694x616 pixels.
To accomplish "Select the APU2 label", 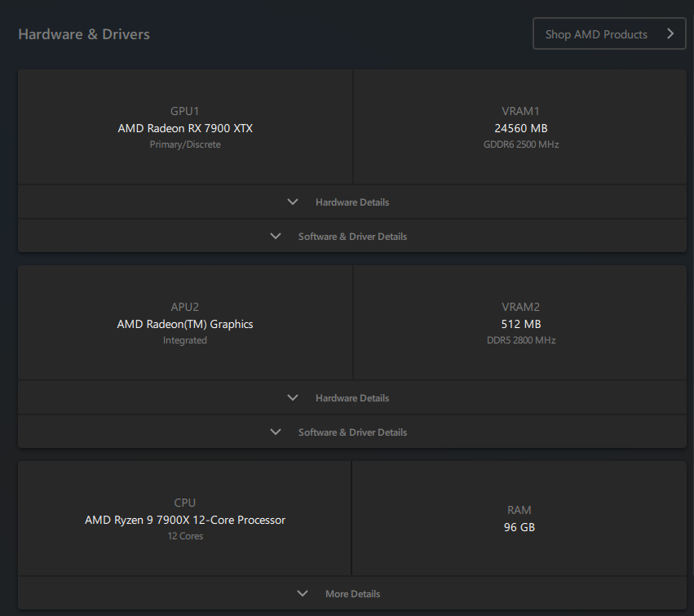I will pos(185,307).
